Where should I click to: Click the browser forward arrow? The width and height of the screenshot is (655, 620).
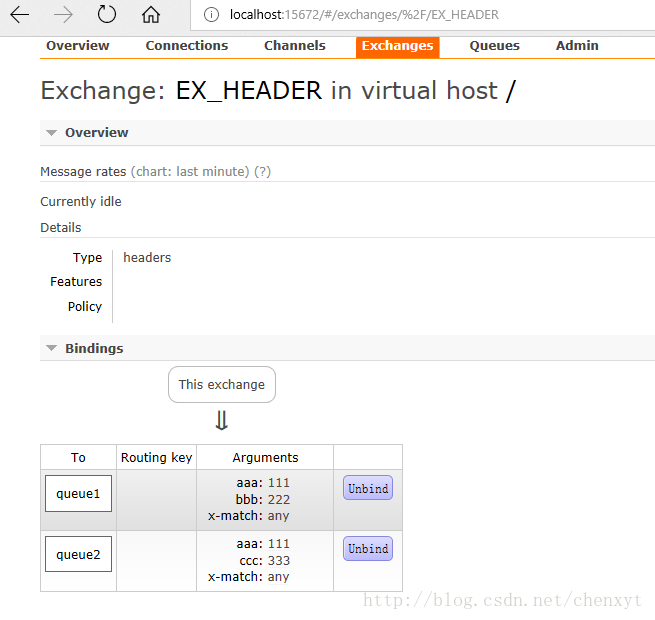point(63,15)
